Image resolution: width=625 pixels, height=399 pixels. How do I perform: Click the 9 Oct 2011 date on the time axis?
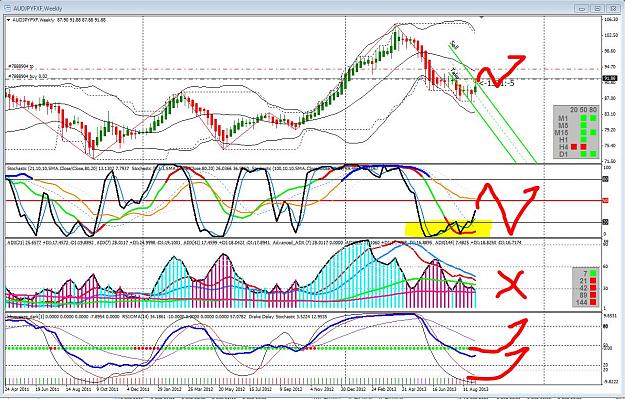108,389
